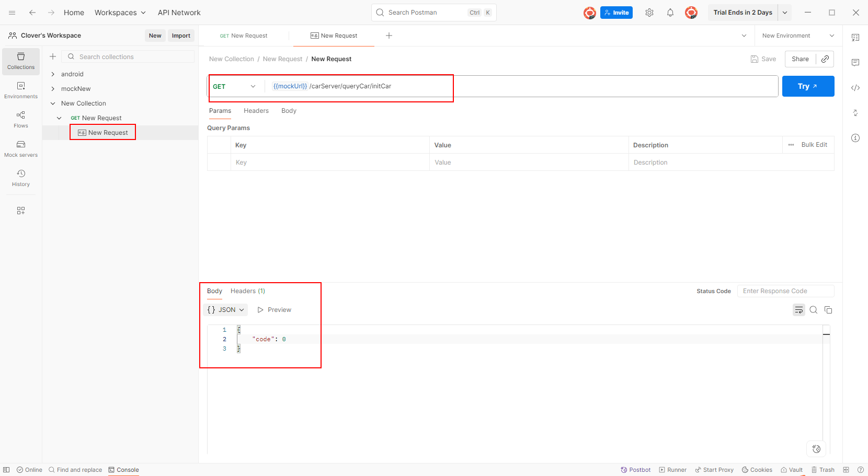Image resolution: width=868 pixels, height=476 pixels.
Task: Click the New button in workspace
Action: click(155, 36)
